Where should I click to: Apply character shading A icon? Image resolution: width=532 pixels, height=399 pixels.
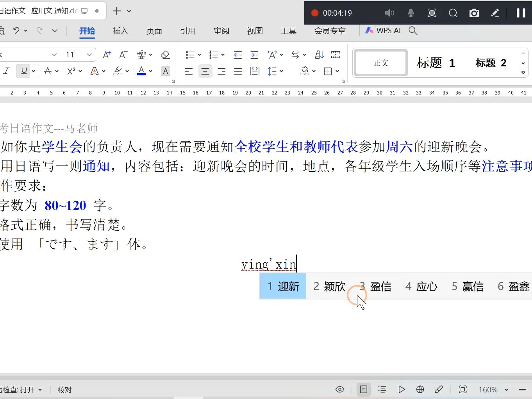166,71
